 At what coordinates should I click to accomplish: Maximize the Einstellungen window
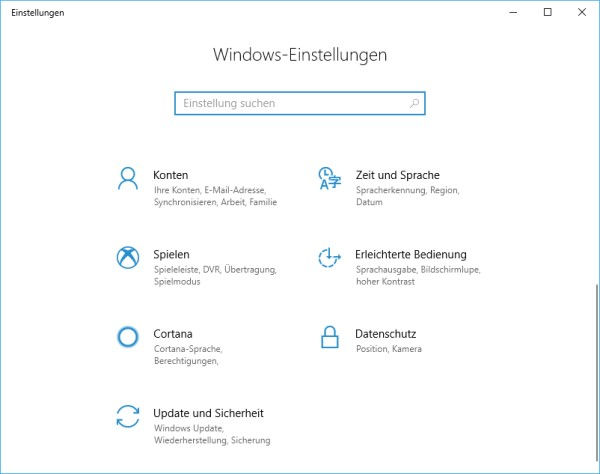click(x=548, y=12)
